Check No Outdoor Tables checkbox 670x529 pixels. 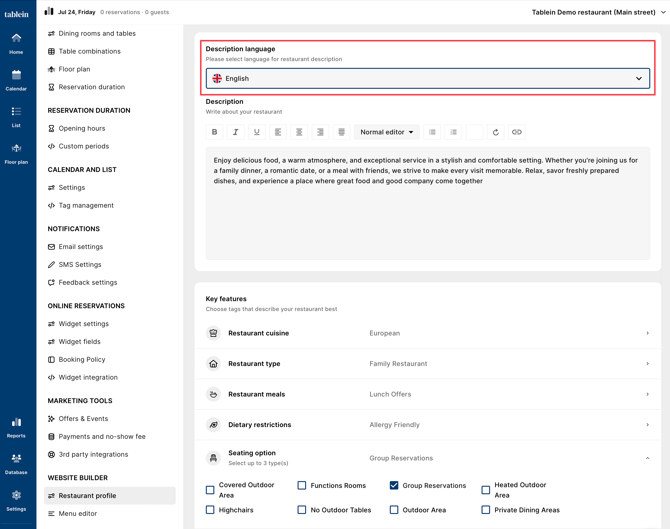(302, 510)
